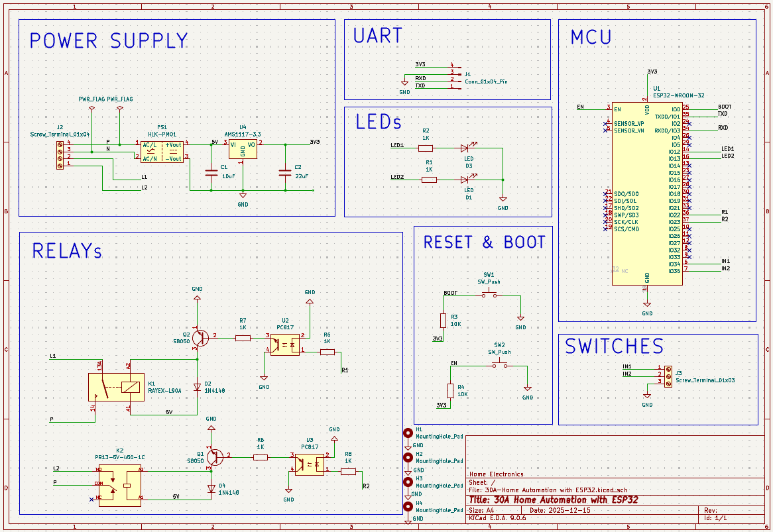This screenshot has width=773, height=532.
Task: Select the SW1 SW_Push boot button symbol
Action: (x=489, y=293)
